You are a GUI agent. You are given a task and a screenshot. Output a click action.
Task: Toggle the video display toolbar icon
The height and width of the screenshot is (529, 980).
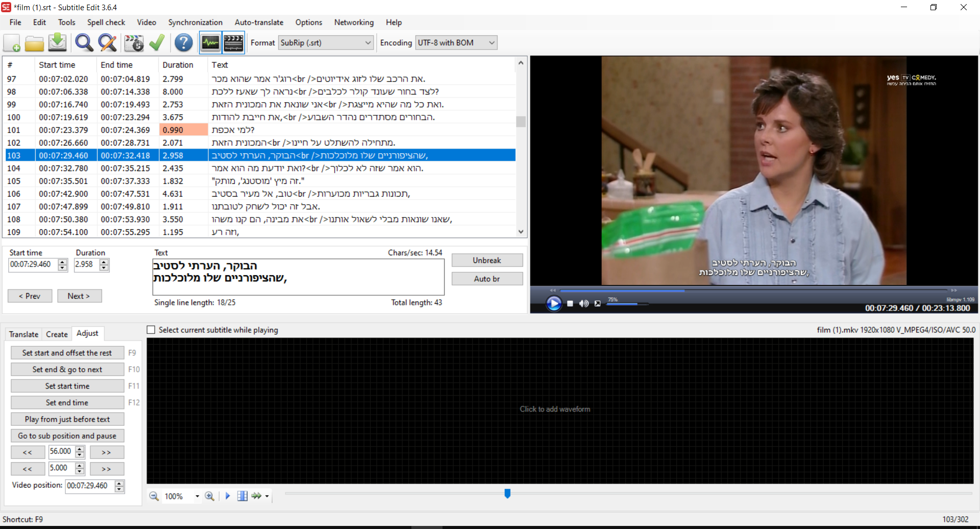coord(233,43)
